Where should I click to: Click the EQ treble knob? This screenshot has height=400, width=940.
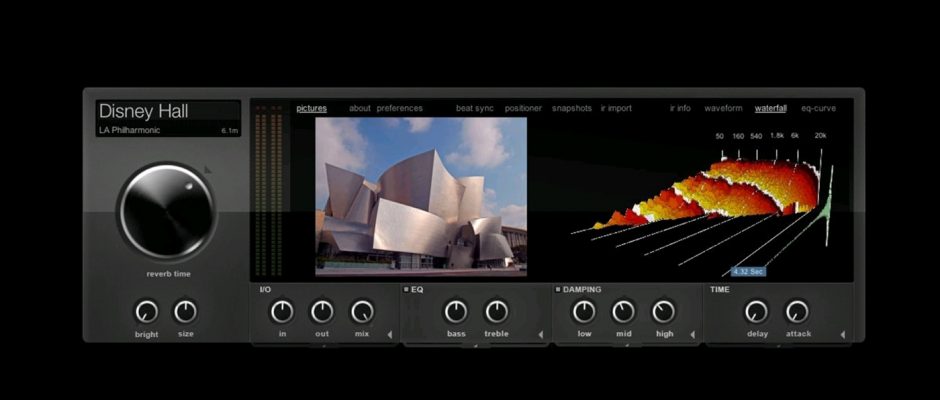coord(496,312)
